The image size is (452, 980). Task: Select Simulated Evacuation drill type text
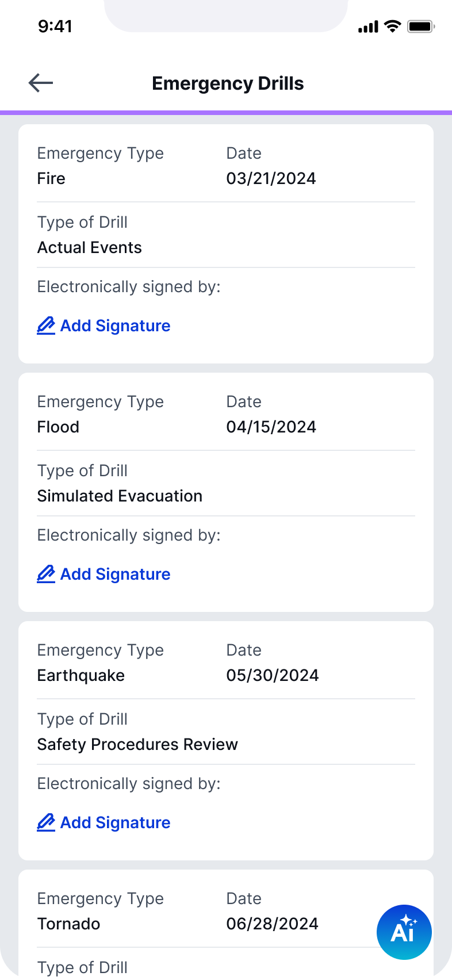[x=120, y=496]
